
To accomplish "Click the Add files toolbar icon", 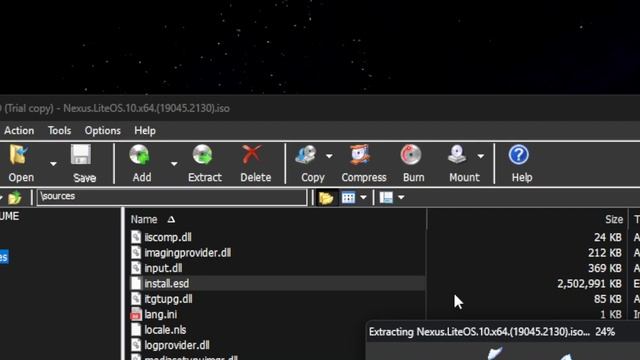I will 140,155.
